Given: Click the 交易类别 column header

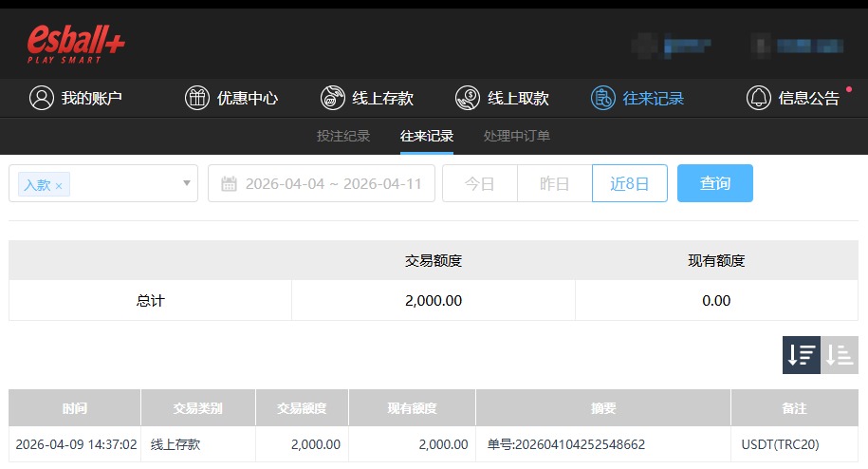Looking at the screenshot, I should (197, 408).
